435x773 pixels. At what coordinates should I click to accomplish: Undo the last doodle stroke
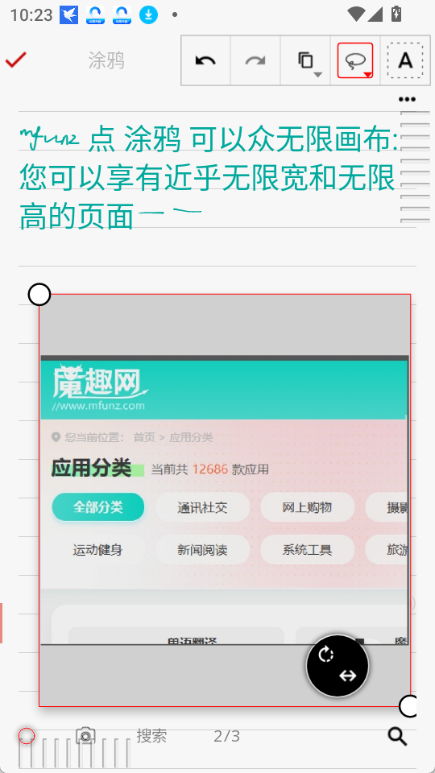206,61
